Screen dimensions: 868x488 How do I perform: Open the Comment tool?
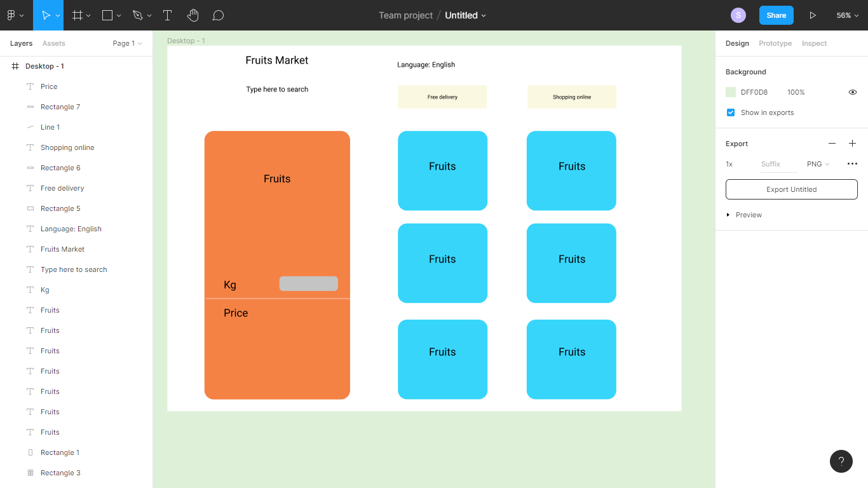tap(218, 15)
